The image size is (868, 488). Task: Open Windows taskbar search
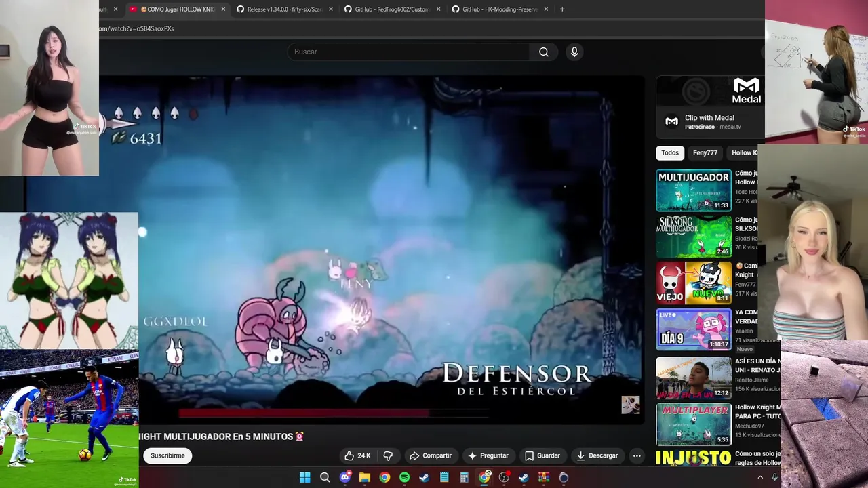pyautogui.click(x=325, y=477)
